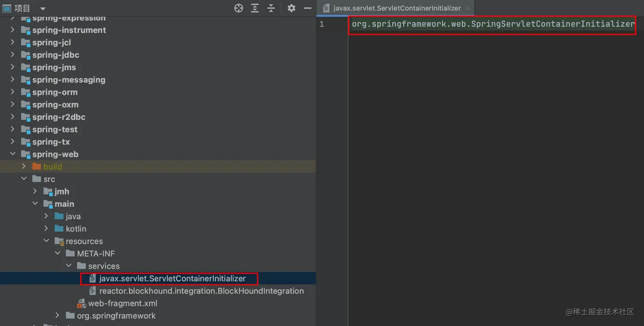Hide the project tool window
This screenshot has height=326, width=644.
click(308, 8)
